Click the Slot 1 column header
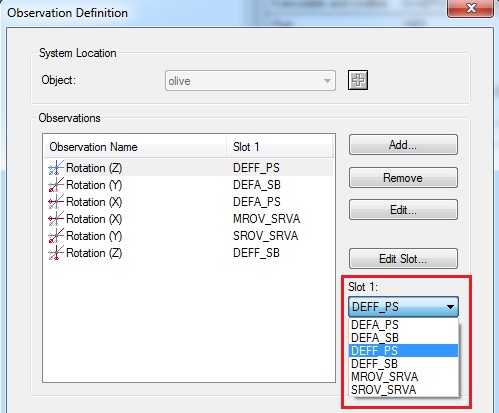This screenshot has width=499, height=413. tap(279, 147)
